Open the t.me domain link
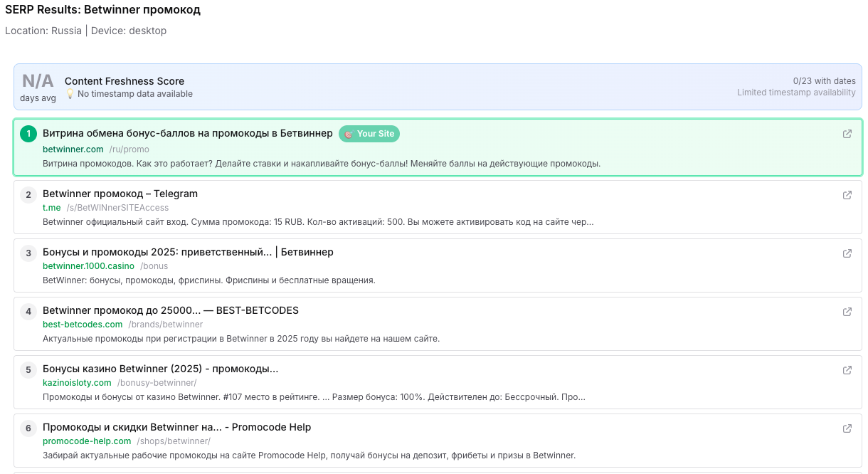The height and width of the screenshot is (474, 868). click(51, 207)
